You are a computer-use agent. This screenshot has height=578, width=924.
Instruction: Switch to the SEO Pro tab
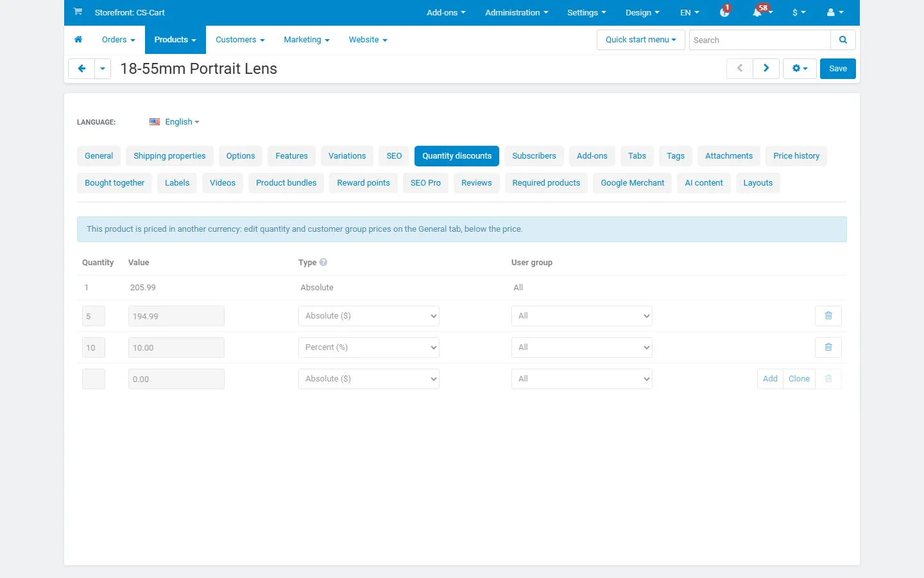pos(425,183)
